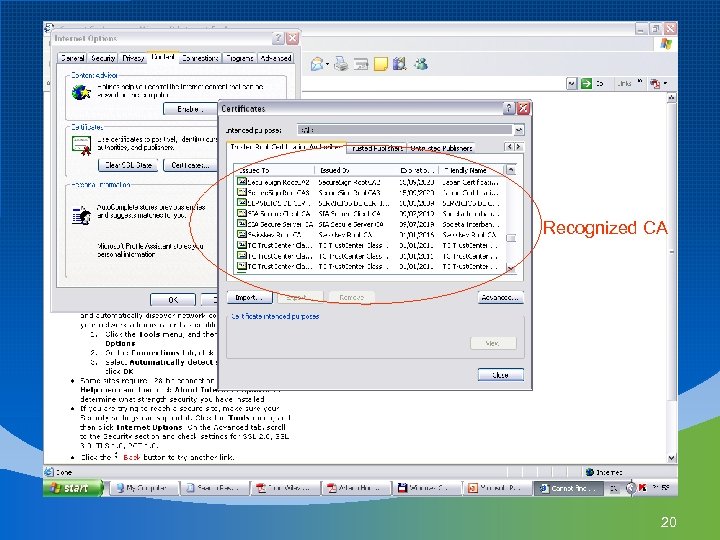Click the browser page scroll up arrow
This screenshot has height=540, width=720.
point(672,97)
